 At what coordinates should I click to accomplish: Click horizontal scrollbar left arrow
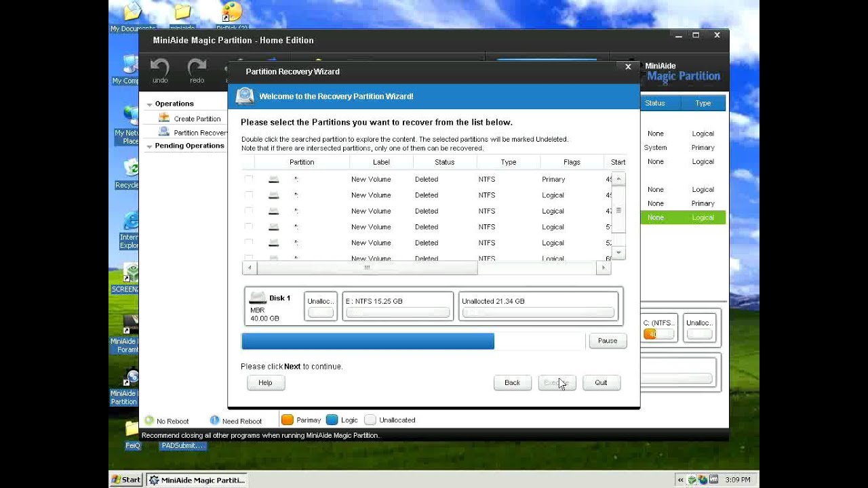pyautogui.click(x=249, y=268)
